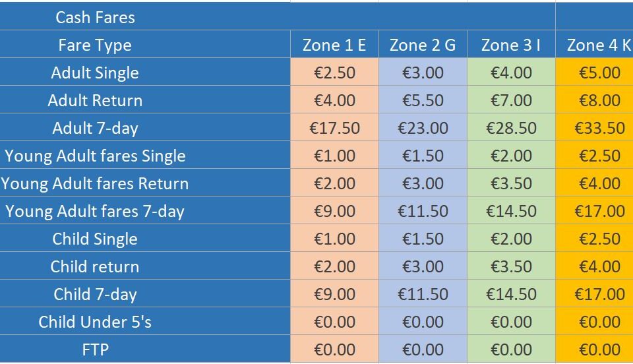
Task: Click the Adult Return Zone 2 €5.50 cell
Action: coord(423,100)
